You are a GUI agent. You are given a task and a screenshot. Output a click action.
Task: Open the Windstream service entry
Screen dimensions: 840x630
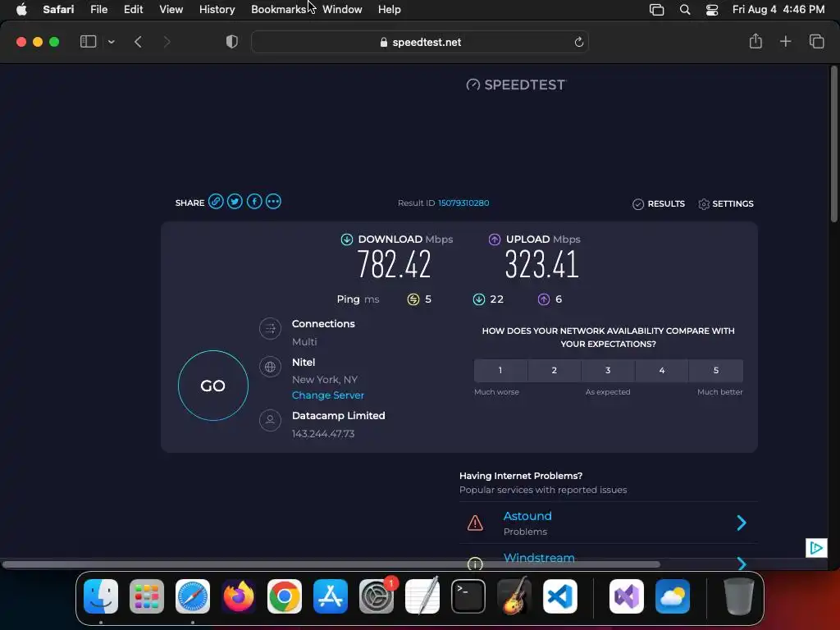tap(539, 558)
